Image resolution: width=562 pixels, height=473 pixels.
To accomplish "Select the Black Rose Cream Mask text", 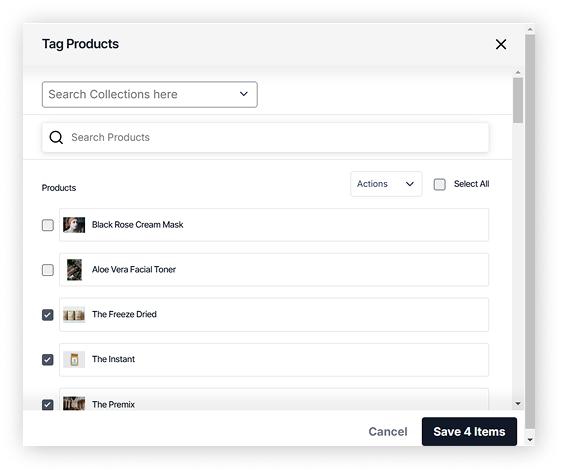I will click(x=138, y=225).
